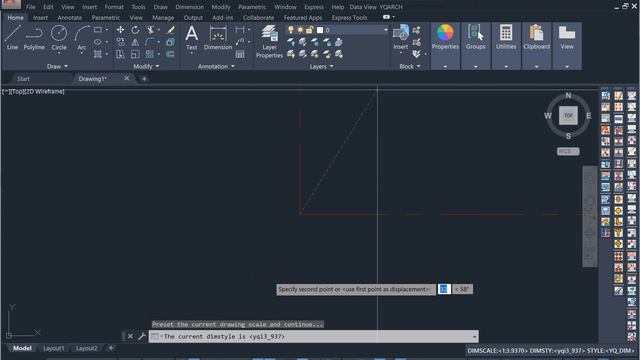Image resolution: width=640 pixels, height=360 pixels.
Task: Toggle layer 0 on/off lightbulb
Action: (291, 30)
